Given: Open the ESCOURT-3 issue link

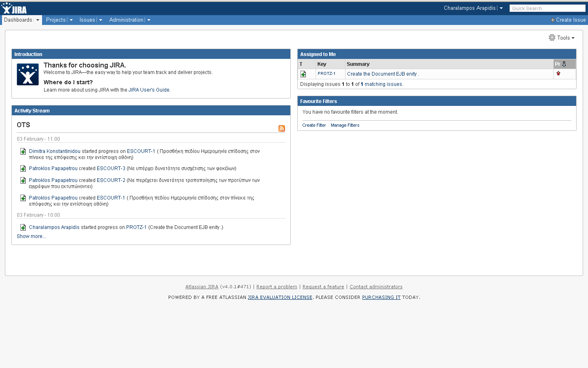Looking at the screenshot, I should [111, 168].
